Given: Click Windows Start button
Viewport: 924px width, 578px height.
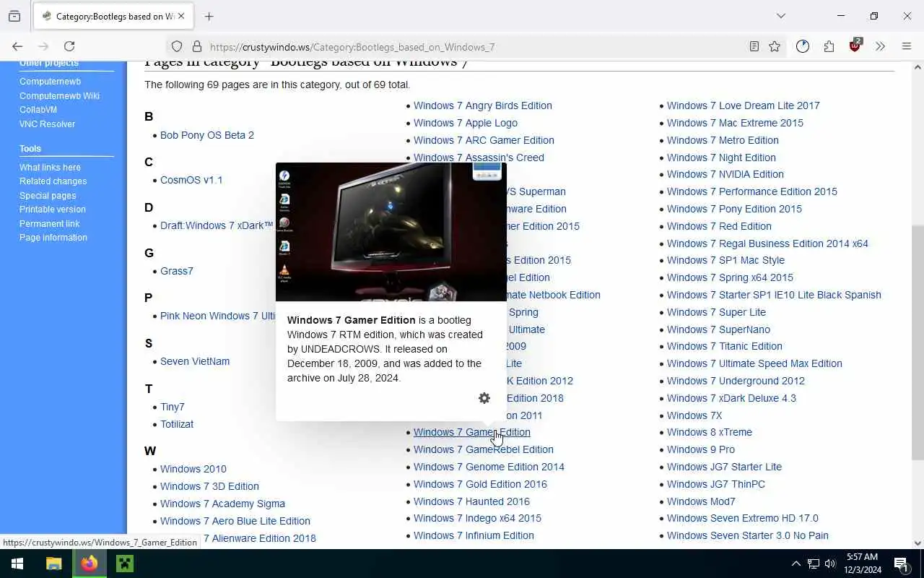Looking at the screenshot, I should (17, 564).
